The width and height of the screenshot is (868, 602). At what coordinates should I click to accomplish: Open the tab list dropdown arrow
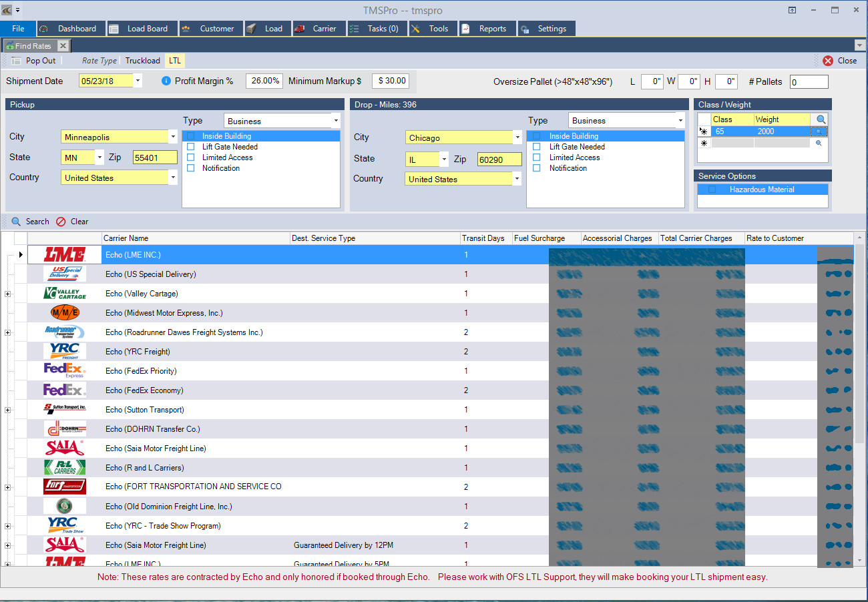coord(860,45)
